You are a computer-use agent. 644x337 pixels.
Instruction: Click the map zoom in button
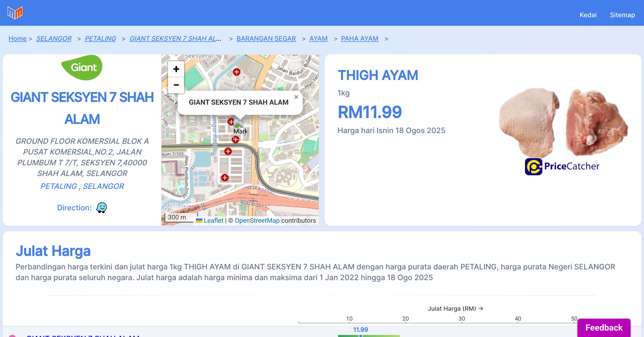[176, 69]
